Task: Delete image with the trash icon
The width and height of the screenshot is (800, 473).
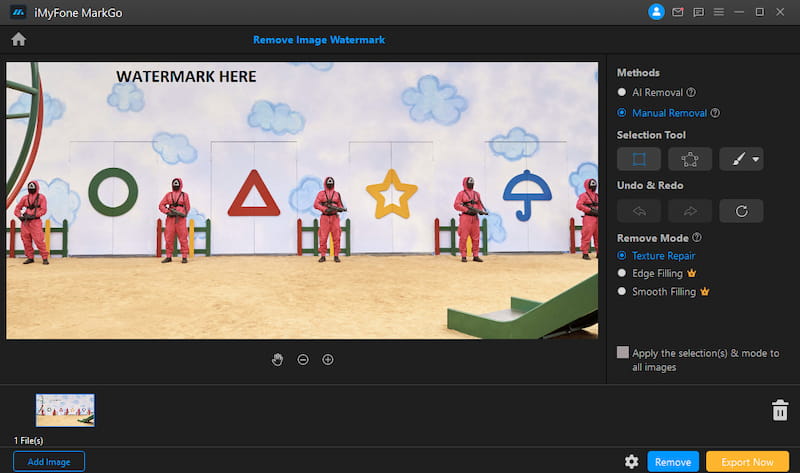Action: 780,410
